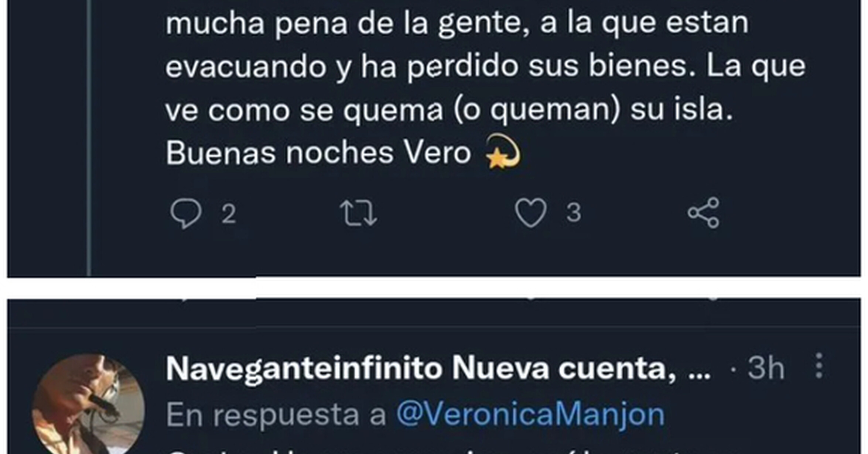Click the reply speech bubble icon
The height and width of the screenshot is (454, 868).
(186, 213)
